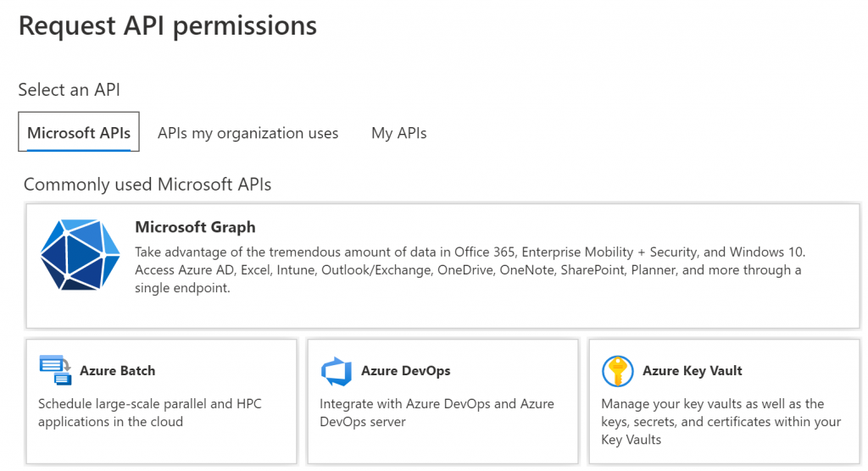Click the Microsoft Graph description paragraph

(468, 270)
